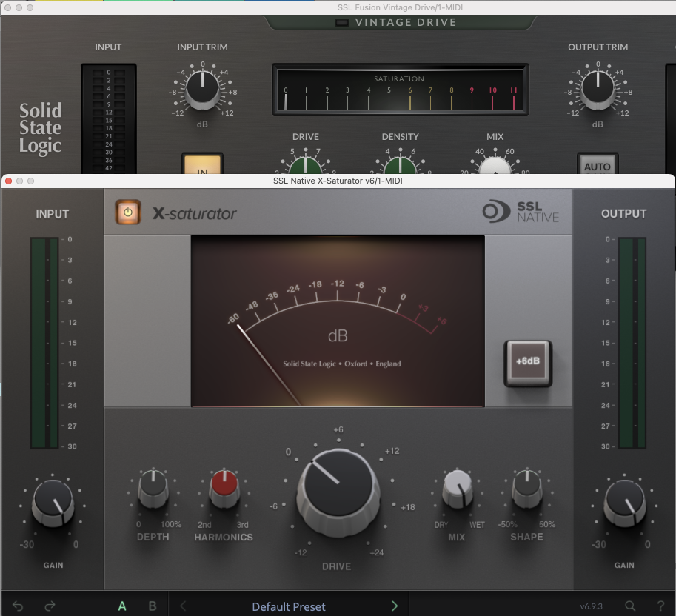This screenshot has width=676, height=616.
Task: Enable the IN button on Vintage Drive
Action: click(x=202, y=163)
